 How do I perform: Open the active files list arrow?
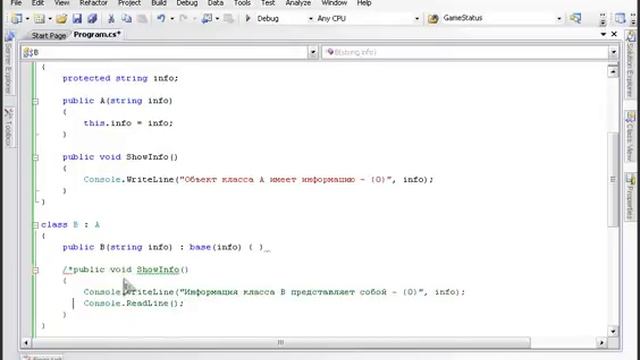click(603, 34)
